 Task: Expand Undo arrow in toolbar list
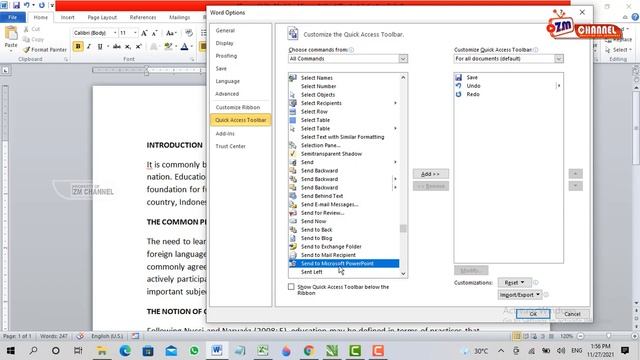pos(558,86)
